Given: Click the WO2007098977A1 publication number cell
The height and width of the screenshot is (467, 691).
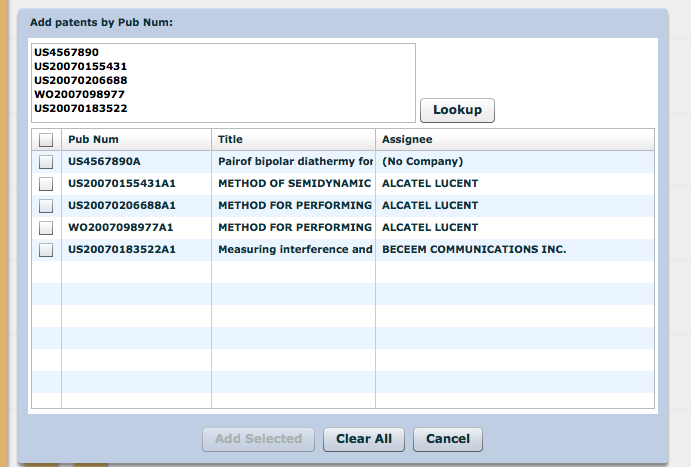Looking at the screenshot, I should pyautogui.click(x=120, y=228).
